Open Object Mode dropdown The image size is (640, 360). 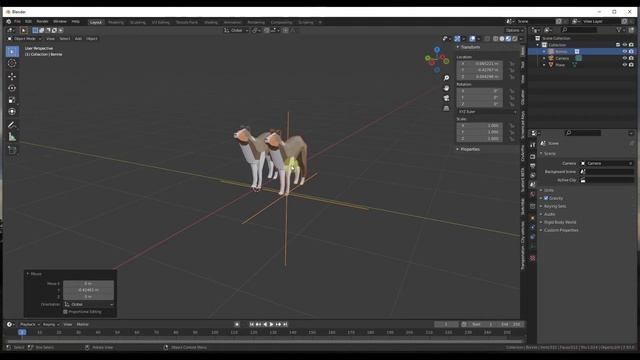(x=24, y=39)
